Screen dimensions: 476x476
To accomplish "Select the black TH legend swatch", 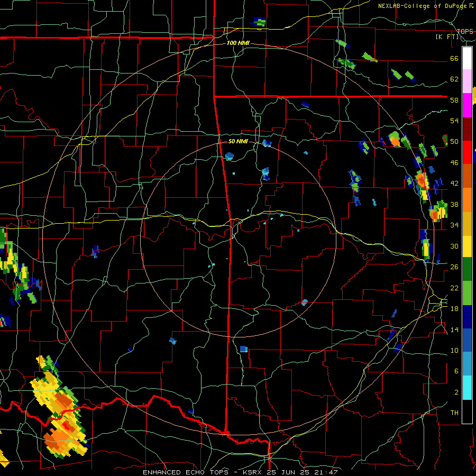I will pyautogui.click(x=467, y=411).
